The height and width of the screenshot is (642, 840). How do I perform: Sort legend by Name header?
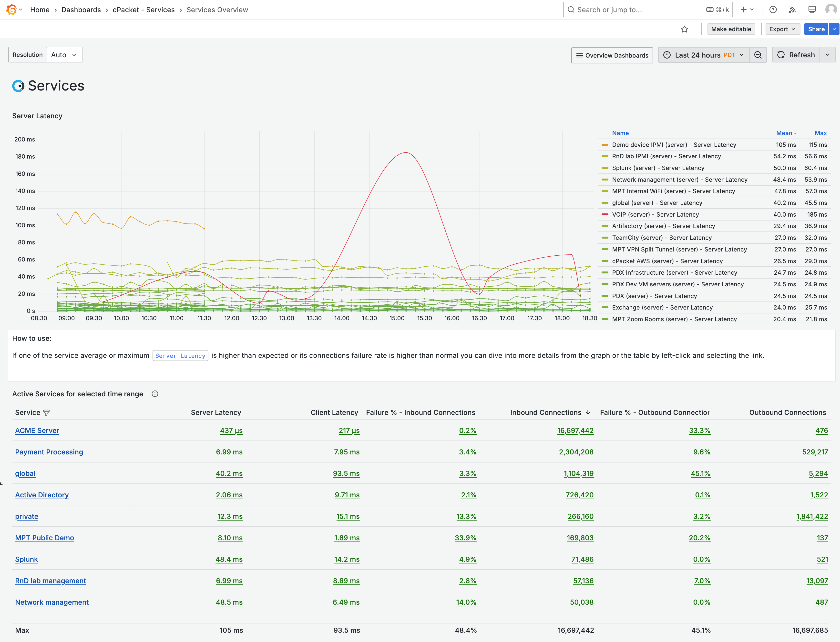(x=620, y=133)
